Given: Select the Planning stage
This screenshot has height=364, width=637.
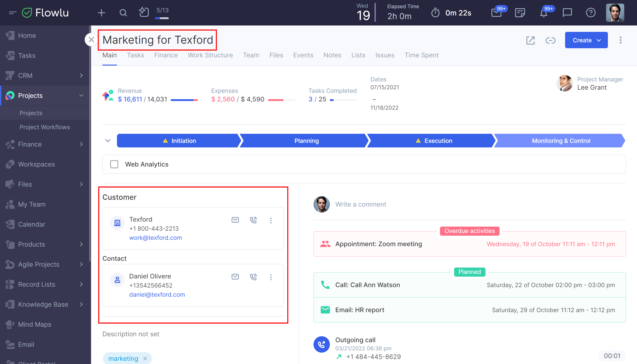Looking at the screenshot, I should (x=304, y=141).
